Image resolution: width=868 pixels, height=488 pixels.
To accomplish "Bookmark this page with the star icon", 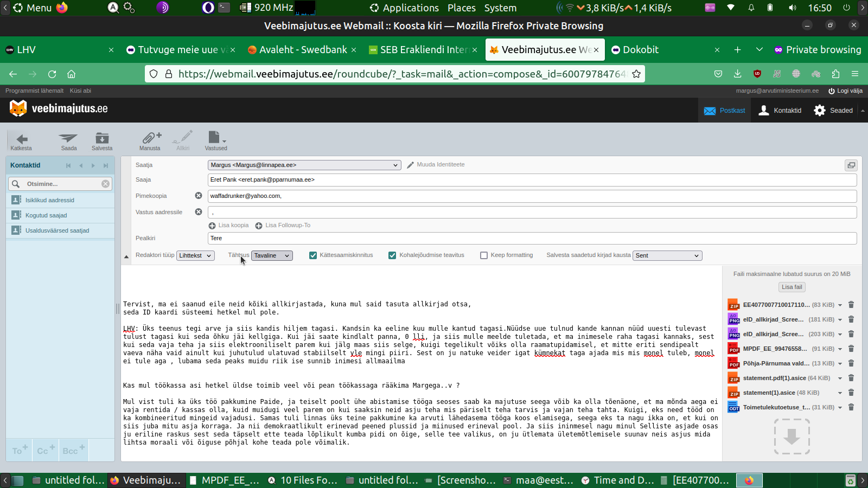I will coord(636,74).
